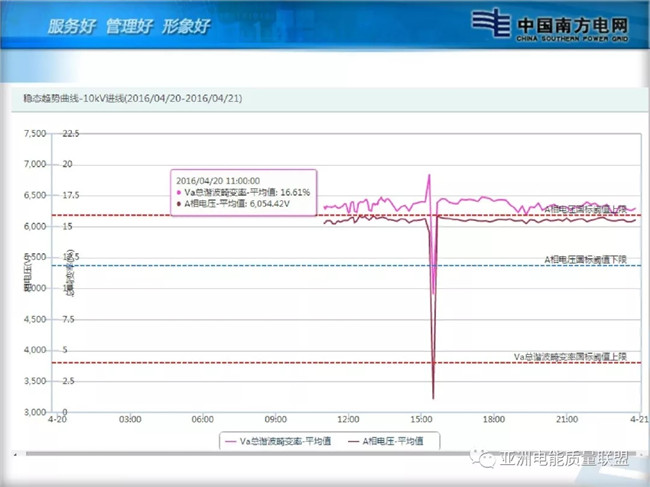Click the A相电压国标阈值上限 threshold label
The height and width of the screenshot is (487, 650).
tap(585, 208)
